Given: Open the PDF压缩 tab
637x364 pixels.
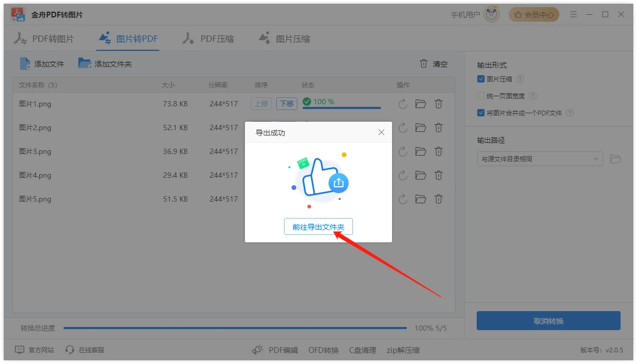Looking at the screenshot, I should click(208, 39).
